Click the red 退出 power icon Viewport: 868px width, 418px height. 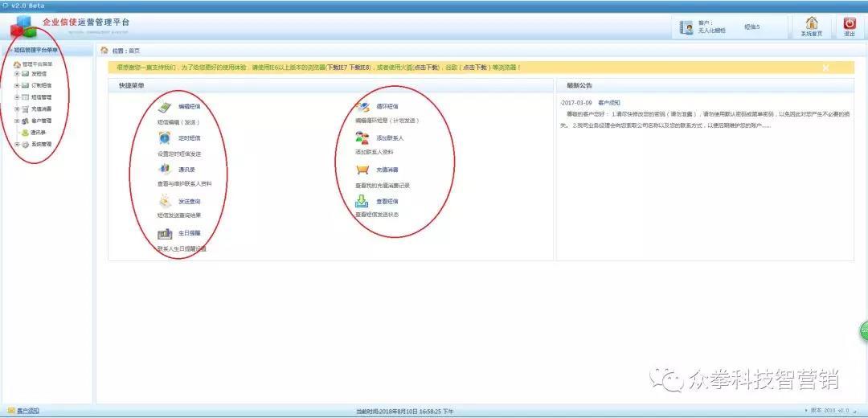pos(850,23)
